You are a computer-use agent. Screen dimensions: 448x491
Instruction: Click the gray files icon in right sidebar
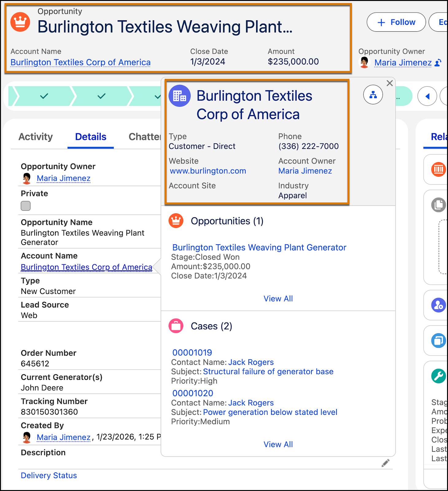[438, 205]
